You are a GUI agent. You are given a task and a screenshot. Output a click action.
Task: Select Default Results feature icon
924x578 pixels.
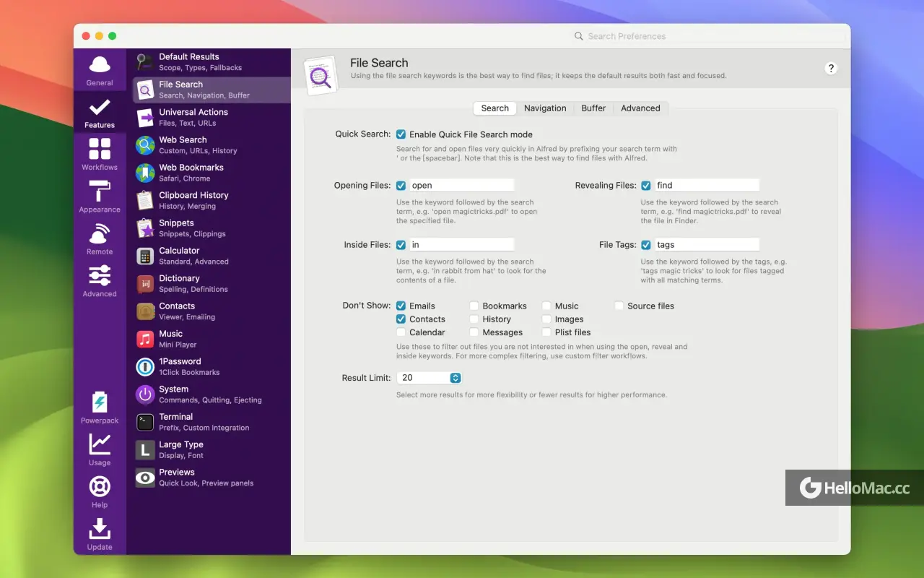click(x=146, y=62)
